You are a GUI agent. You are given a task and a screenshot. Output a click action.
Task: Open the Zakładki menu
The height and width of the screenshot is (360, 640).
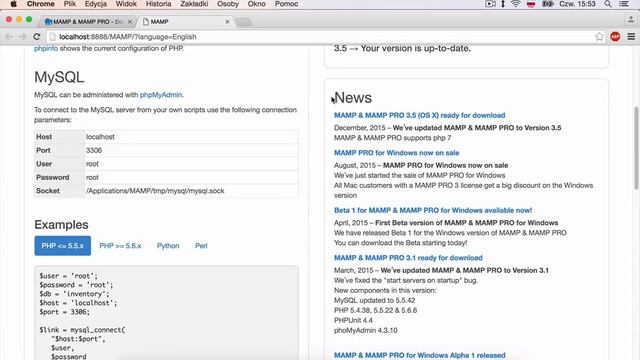coord(194,4)
